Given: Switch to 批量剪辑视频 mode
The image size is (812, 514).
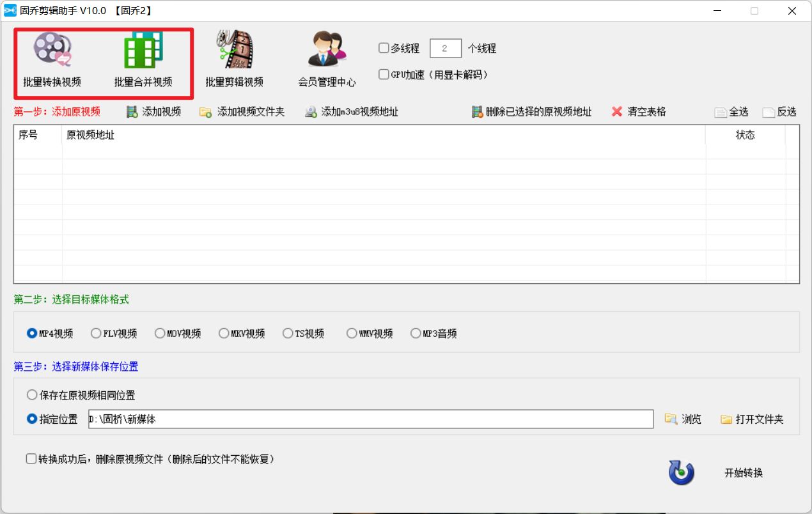Looking at the screenshot, I should coord(233,61).
